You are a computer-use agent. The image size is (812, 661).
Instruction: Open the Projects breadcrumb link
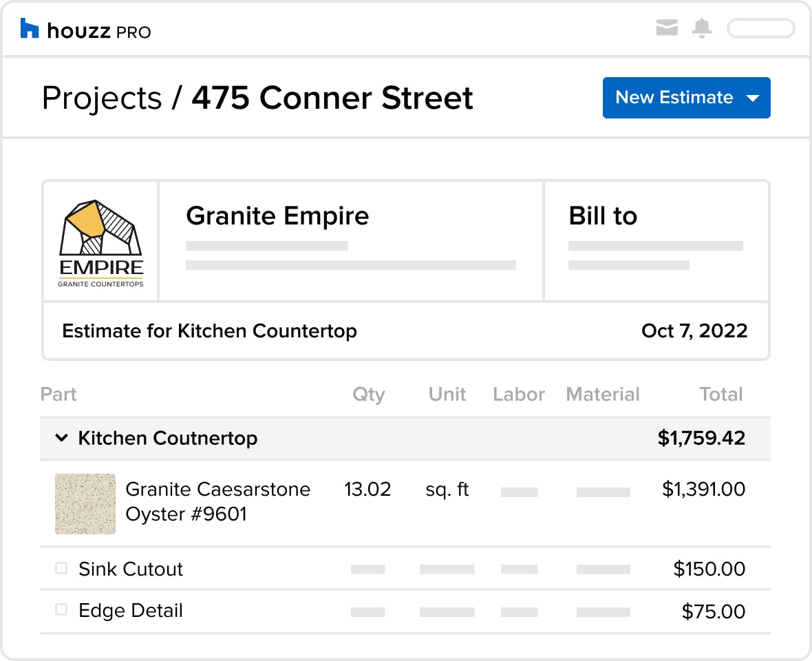[x=102, y=98]
